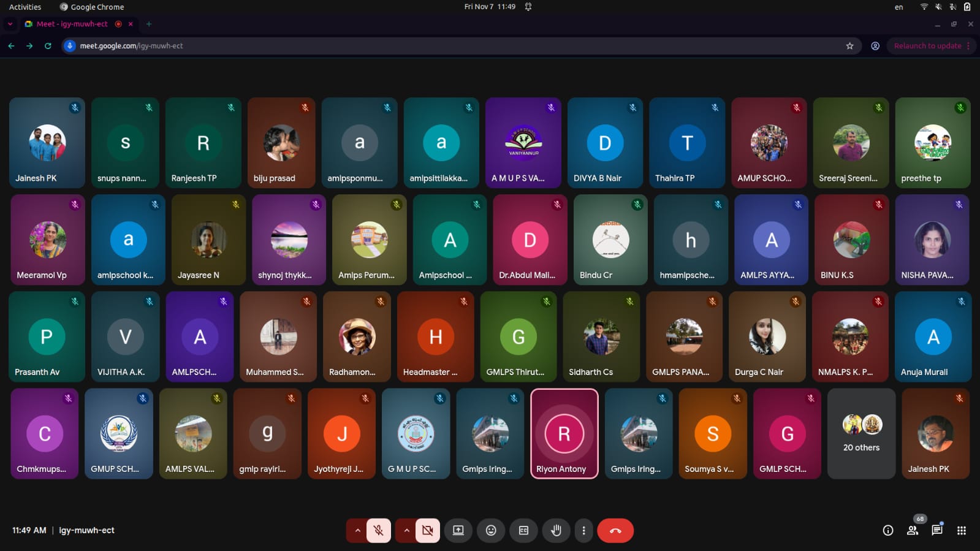Screen dimensions: 980x551
Task: Click the Relaunch to update button
Action: 927,46
